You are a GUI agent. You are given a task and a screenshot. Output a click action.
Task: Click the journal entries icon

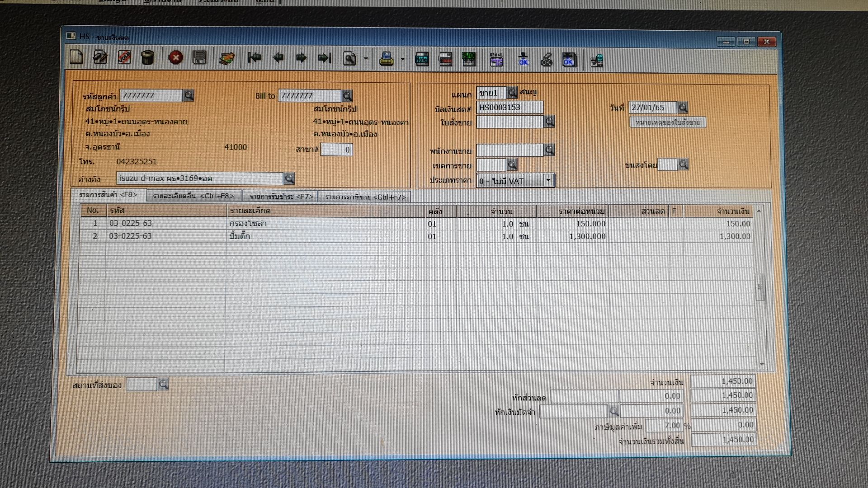(496, 60)
